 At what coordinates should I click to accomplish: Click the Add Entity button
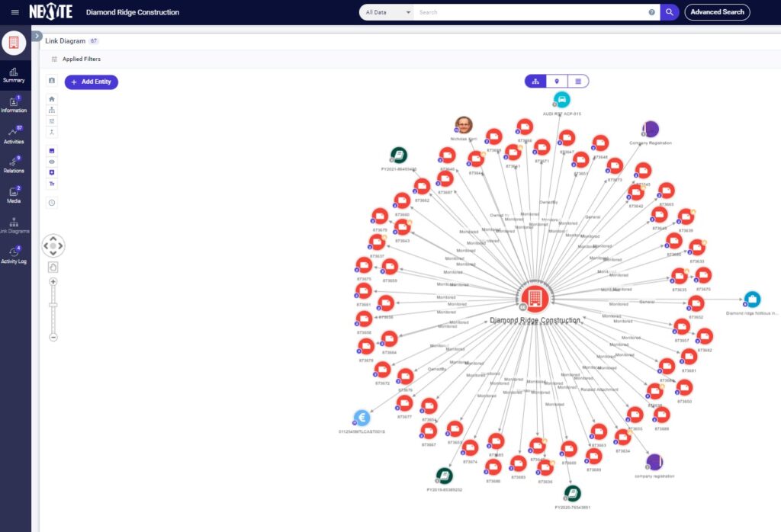[x=92, y=82]
